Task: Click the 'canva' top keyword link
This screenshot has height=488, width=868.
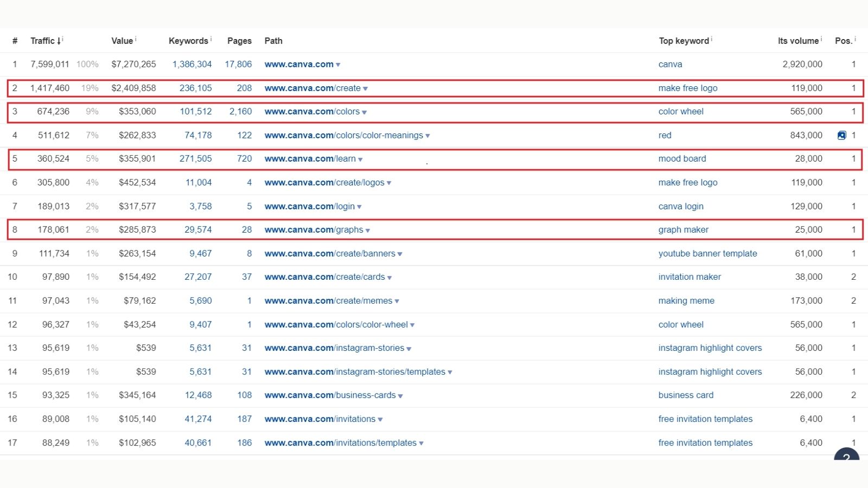Action: [671, 64]
